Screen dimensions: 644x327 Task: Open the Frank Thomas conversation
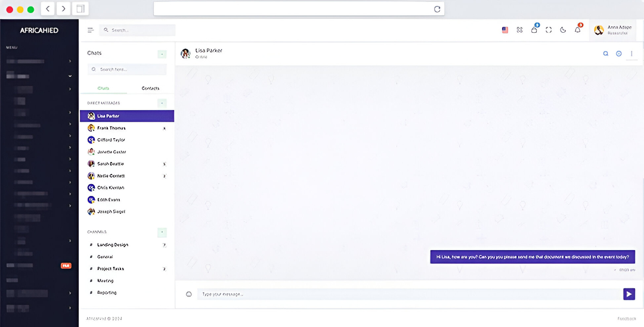[x=111, y=128]
